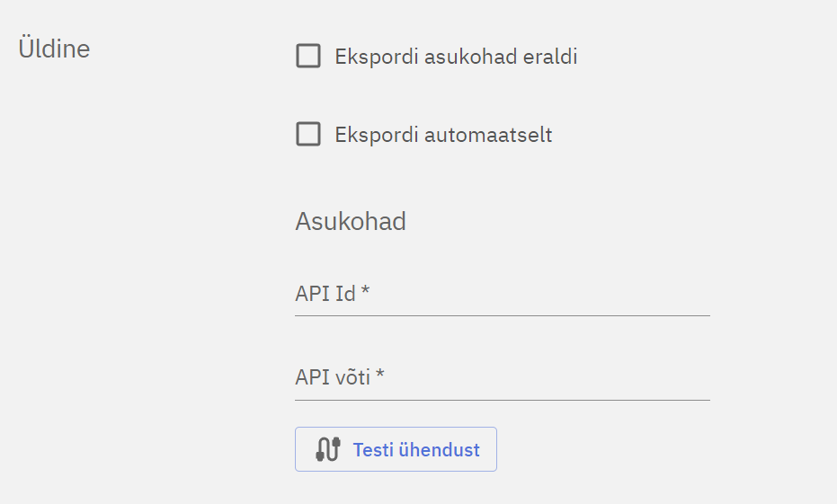Click the empty right end of the API võti field
The width and height of the screenshot is (837, 504).
coord(683,378)
